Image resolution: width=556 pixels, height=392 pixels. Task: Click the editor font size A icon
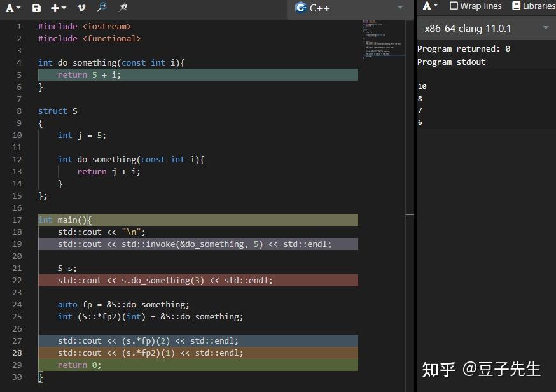point(10,8)
